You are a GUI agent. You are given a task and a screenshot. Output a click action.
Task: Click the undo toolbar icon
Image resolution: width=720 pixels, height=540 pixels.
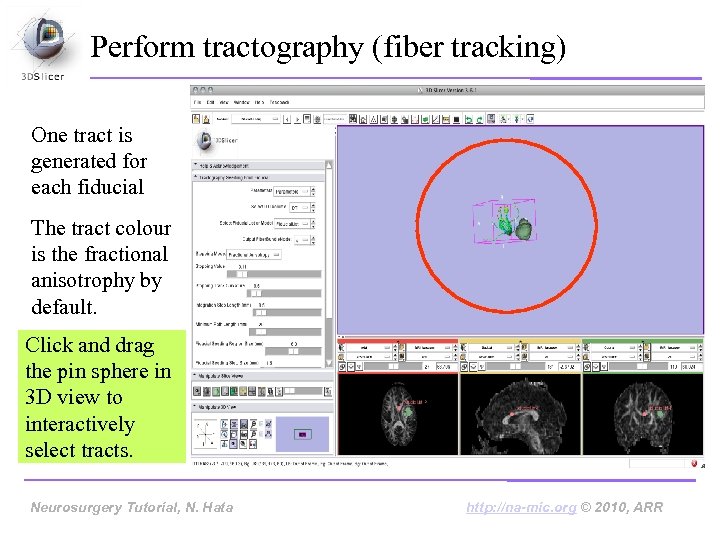(468, 119)
